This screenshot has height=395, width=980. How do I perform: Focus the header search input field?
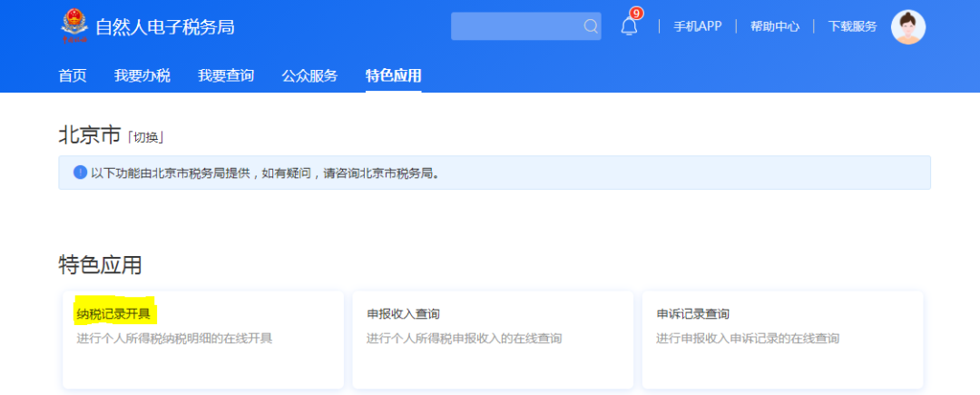(x=525, y=26)
